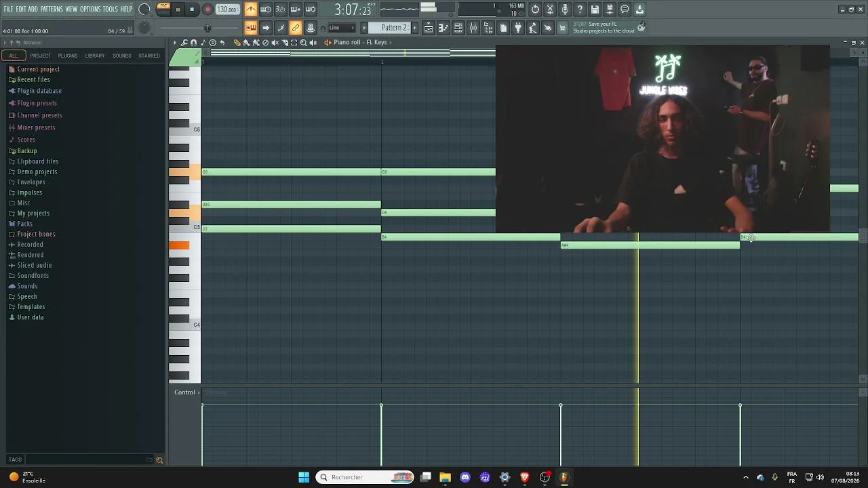
Task: Open the audio editor scissors icon
Action: tap(550, 9)
